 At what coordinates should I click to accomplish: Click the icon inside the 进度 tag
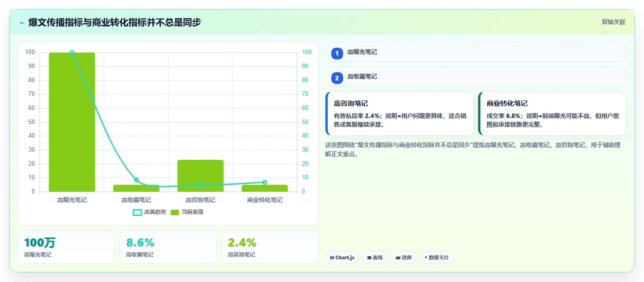[x=398, y=257]
